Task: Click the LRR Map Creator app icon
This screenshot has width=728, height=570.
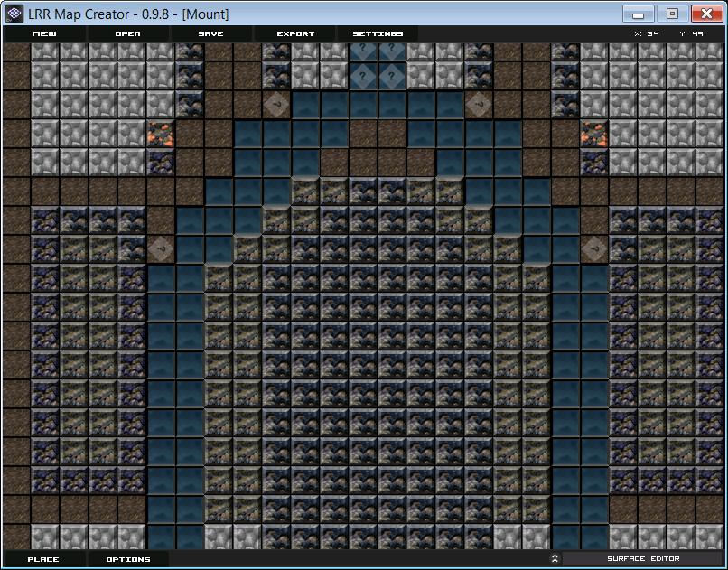Action: tap(14, 14)
